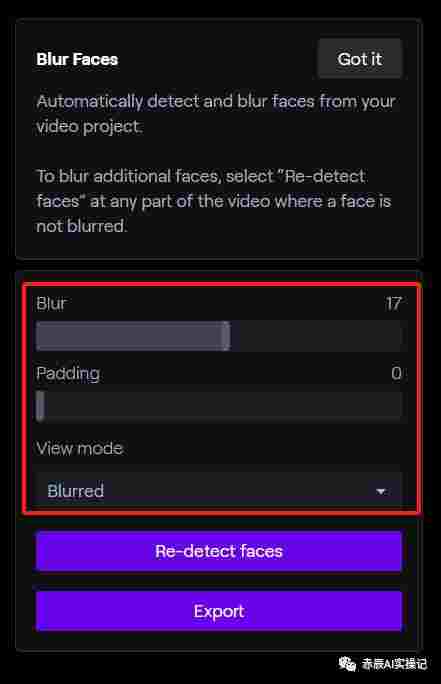This screenshot has width=441, height=684.
Task: Click empty area of Padding slider track
Action: click(223, 406)
